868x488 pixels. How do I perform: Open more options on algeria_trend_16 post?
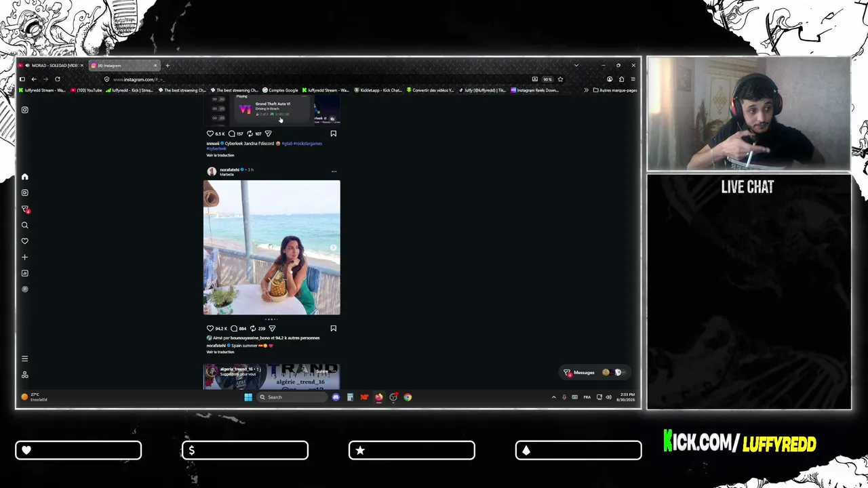[x=334, y=371]
